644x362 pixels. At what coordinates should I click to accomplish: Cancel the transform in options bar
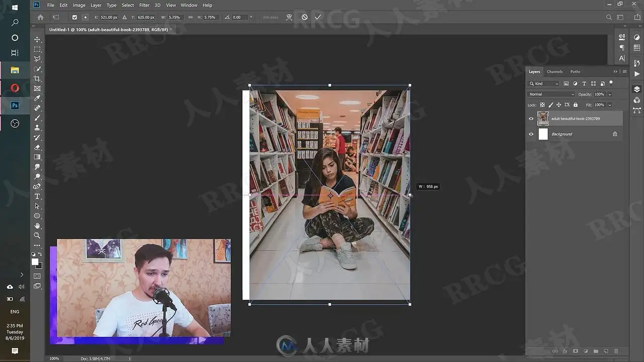(x=304, y=17)
